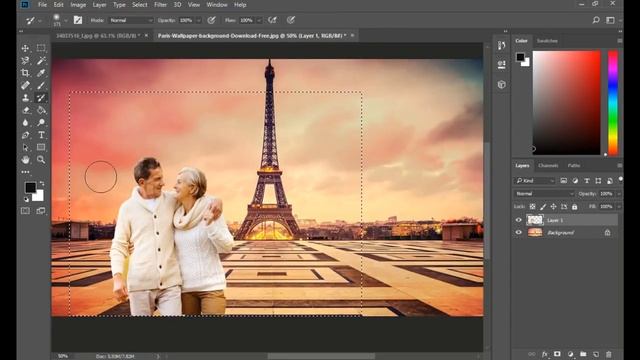
Task: Switch to the Channels tab
Action: [x=548, y=165]
